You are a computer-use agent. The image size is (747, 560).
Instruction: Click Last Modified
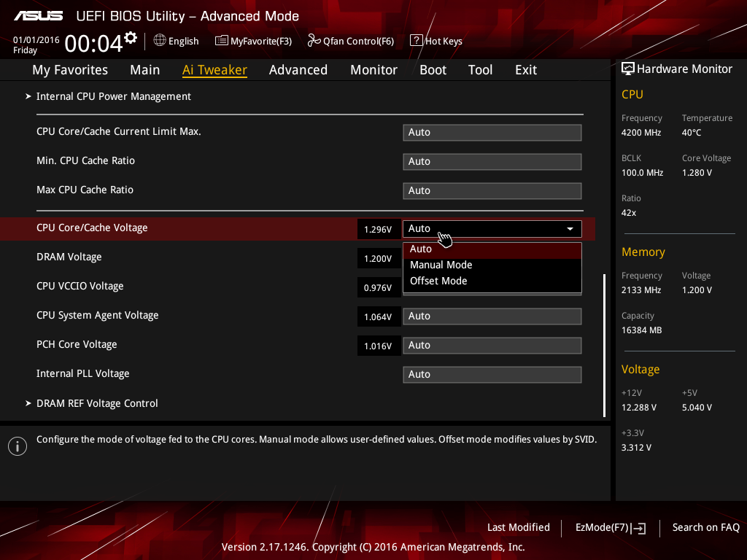pos(519,528)
